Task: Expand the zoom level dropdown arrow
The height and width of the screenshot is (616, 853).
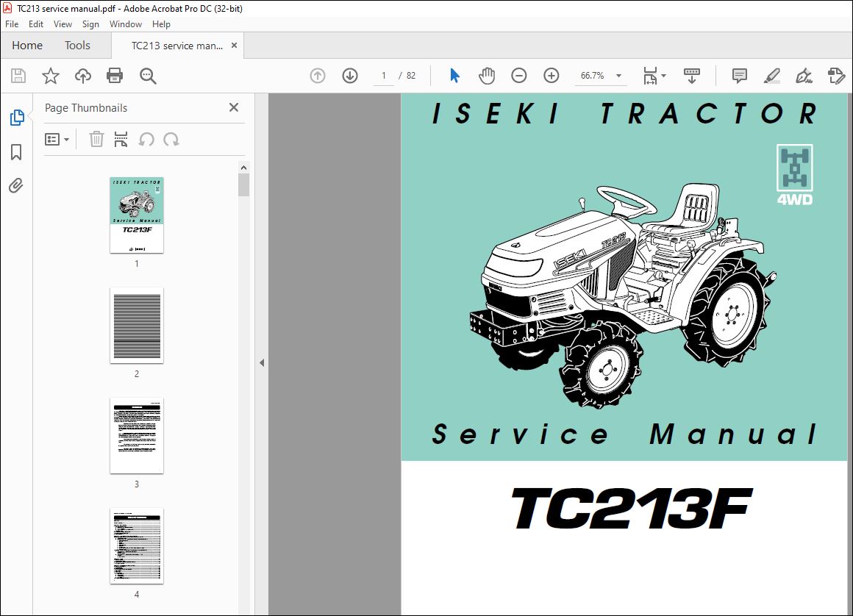Action: pyautogui.click(x=618, y=76)
